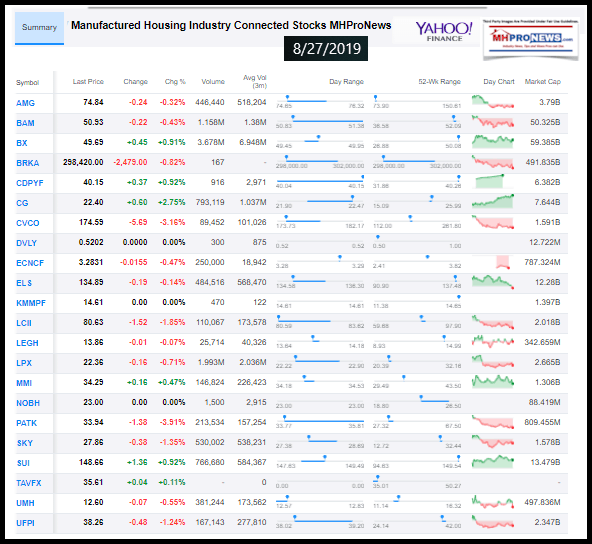Click the AMG day chart thumbnail
Image resolution: width=592 pixels, height=544 pixels.
pos(493,102)
